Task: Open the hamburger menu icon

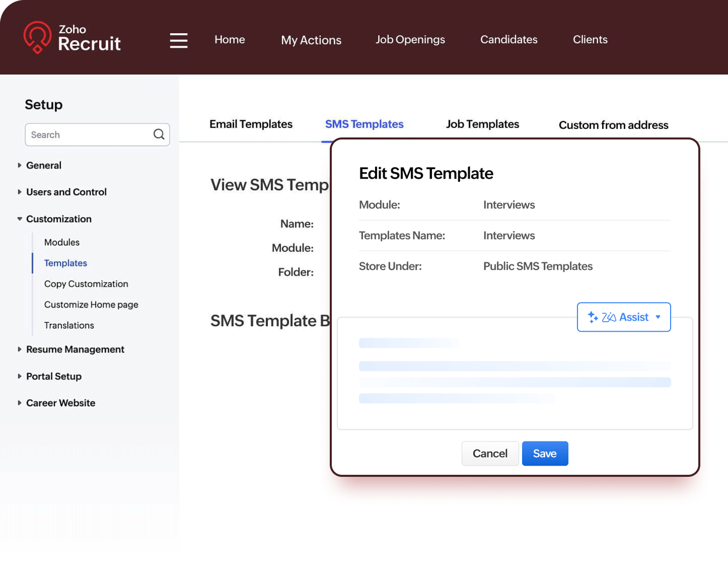Action: (x=179, y=40)
